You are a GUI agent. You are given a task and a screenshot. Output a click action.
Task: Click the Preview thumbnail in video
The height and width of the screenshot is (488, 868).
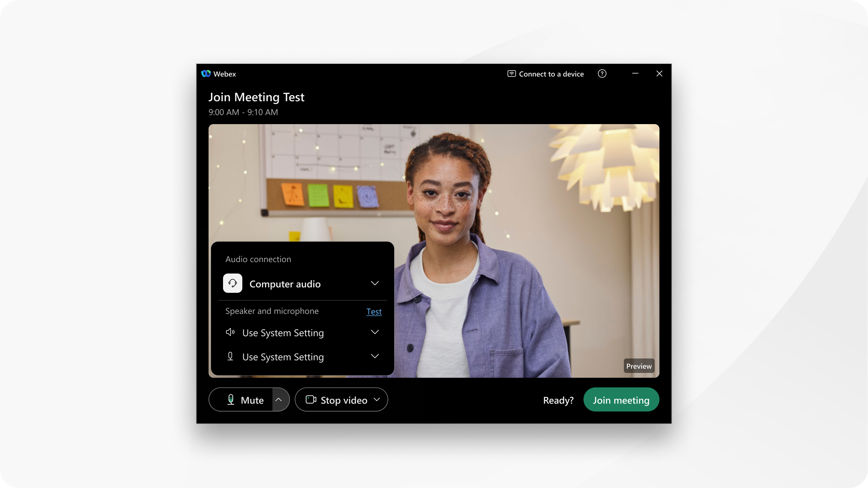pos(638,366)
